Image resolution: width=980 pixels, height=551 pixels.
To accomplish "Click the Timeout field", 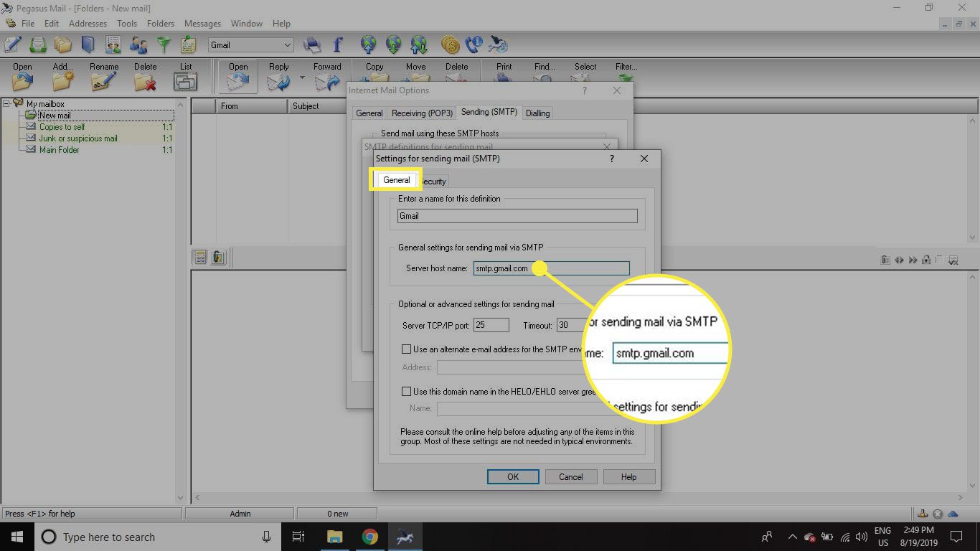I will coord(574,325).
